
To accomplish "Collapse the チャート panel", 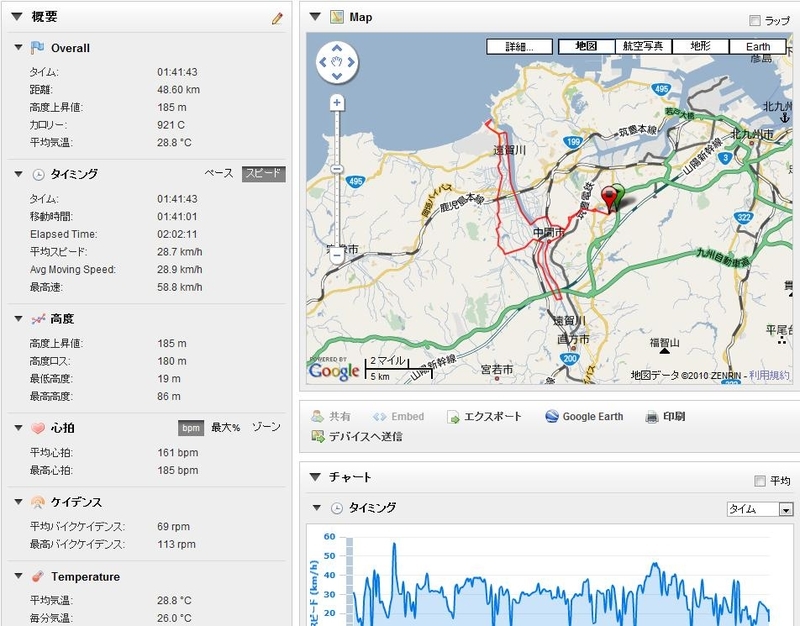I will point(315,477).
